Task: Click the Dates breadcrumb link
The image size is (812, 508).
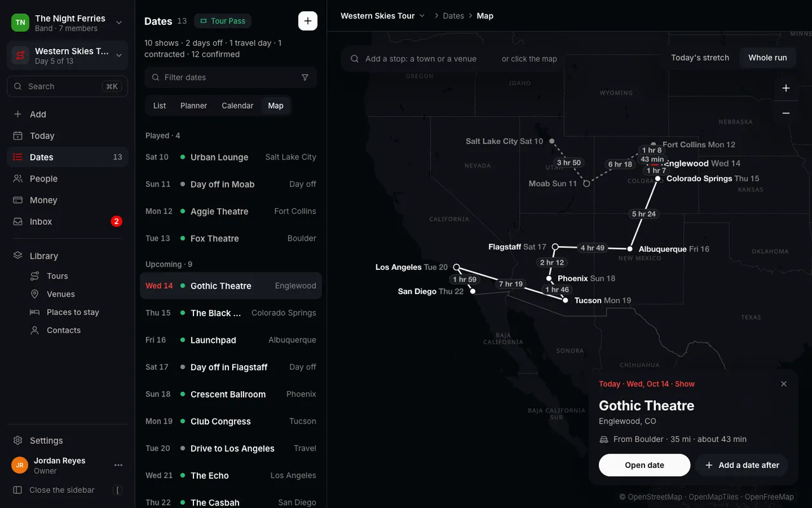Action: coord(454,16)
